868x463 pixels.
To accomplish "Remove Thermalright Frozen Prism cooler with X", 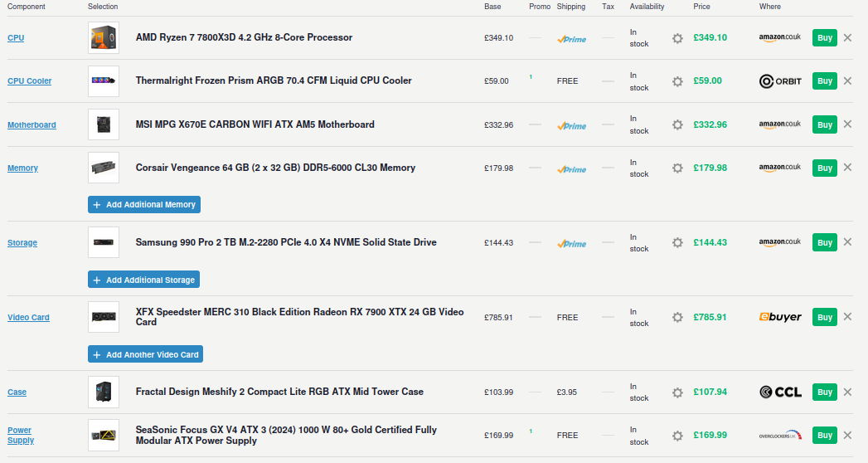I will (x=847, y=80).
